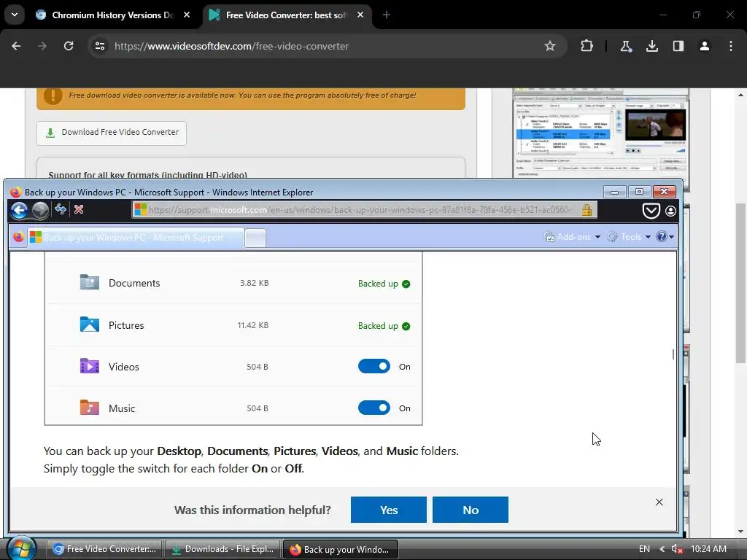Click Download Free Video Converter button
The height and width of the screenshot is (560, 747).
112,133
